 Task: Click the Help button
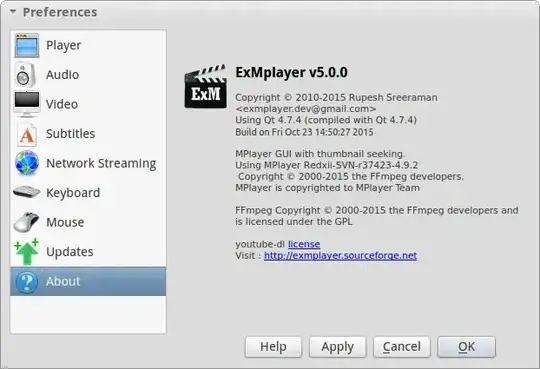273,347
